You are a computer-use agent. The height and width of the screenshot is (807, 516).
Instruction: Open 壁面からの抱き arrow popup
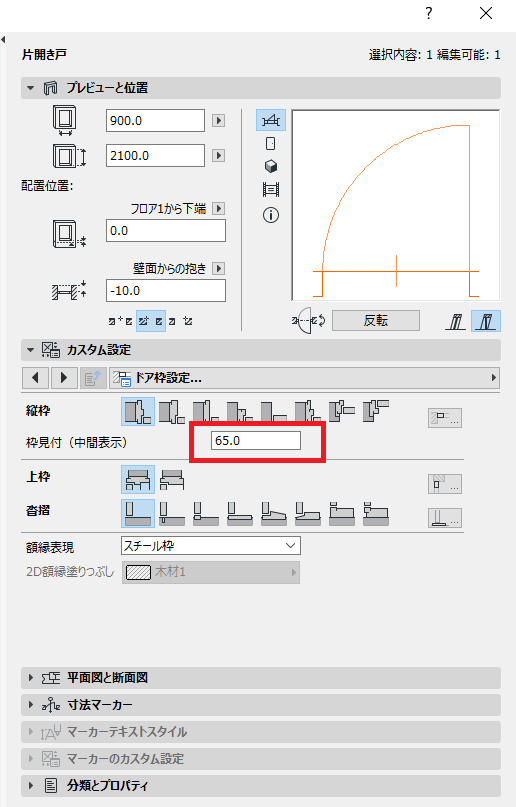[x=219, y=268]
